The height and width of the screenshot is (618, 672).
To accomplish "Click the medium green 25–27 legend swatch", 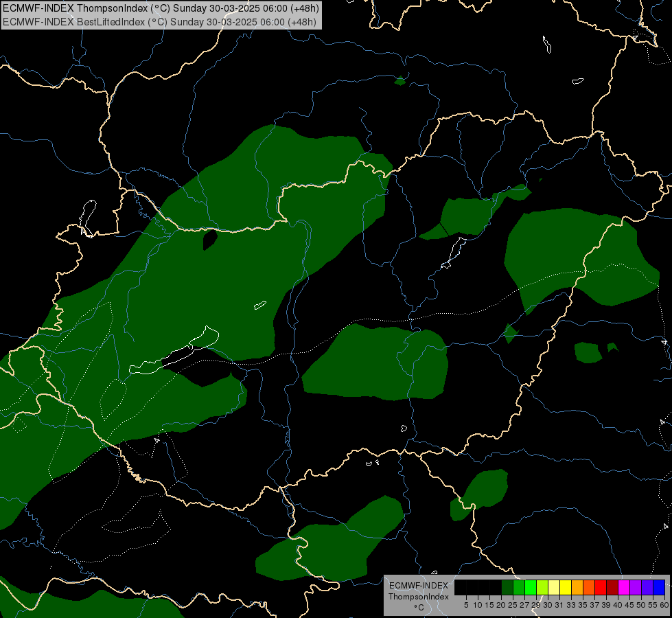I will [x=519, y=587].
